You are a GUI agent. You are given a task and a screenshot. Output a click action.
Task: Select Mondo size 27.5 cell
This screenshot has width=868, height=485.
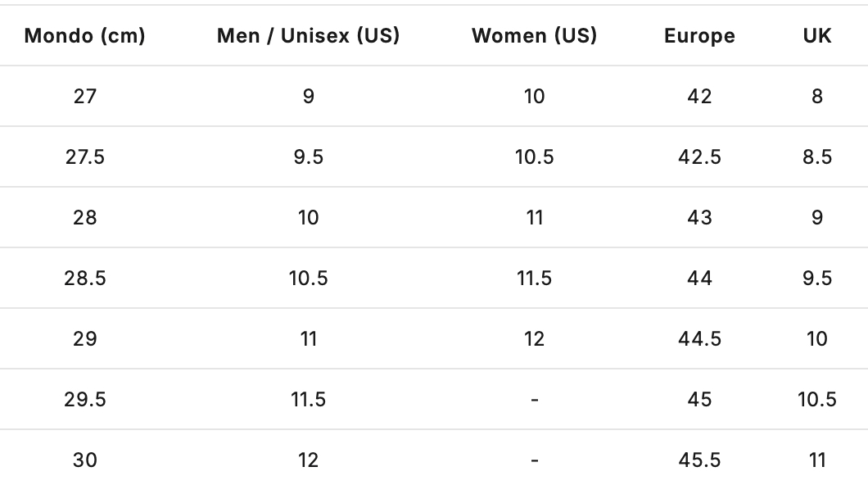[x=84, y=157]
